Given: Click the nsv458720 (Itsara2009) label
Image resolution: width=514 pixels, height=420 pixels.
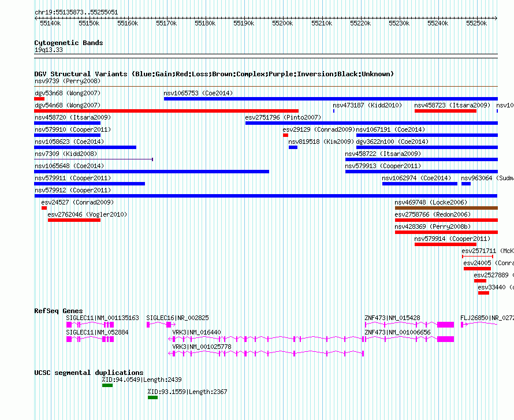Looking at the screenshot, I should point(73,117).
